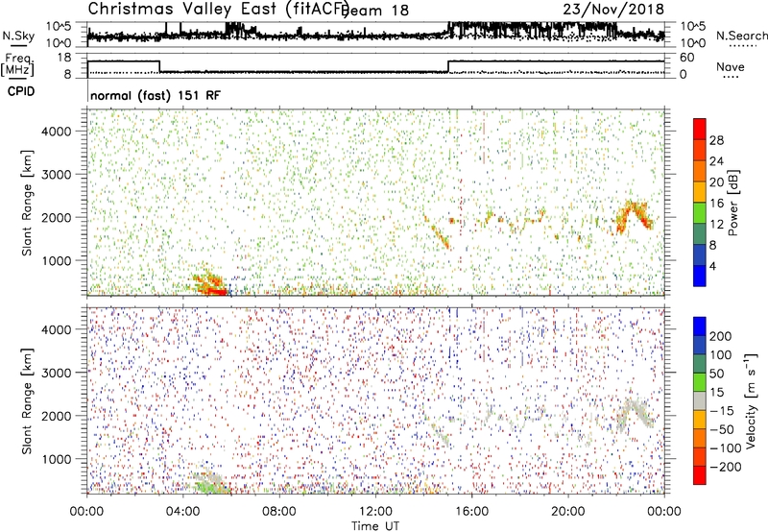The image size is (768, 532).
Task: Pick the blue bottom segment of power colorbar
Action: pyautogui.click(x=700, y=276)
